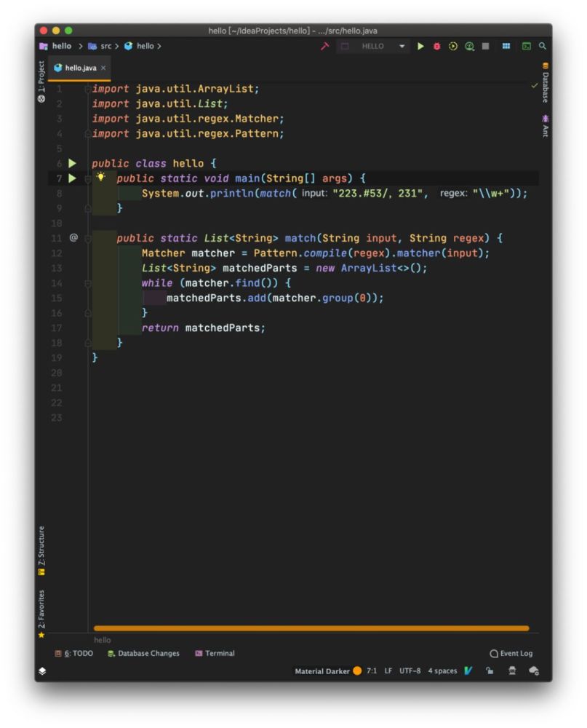587x728 pixels.
Task: Click the Run with Coverage icon
Action: 453,46
